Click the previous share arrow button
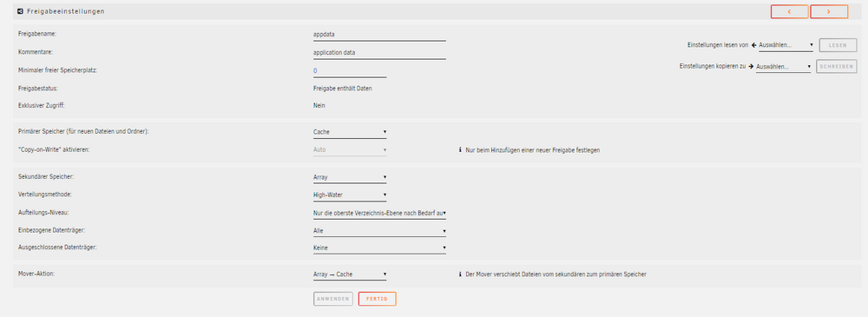868x317 pixels. [x=789, y=11]
